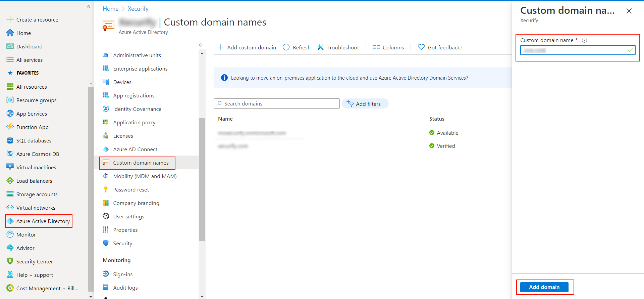The image size is (644, 299).
Task: Open Load balancers diamond icon
Action: (x=10, y=181)
